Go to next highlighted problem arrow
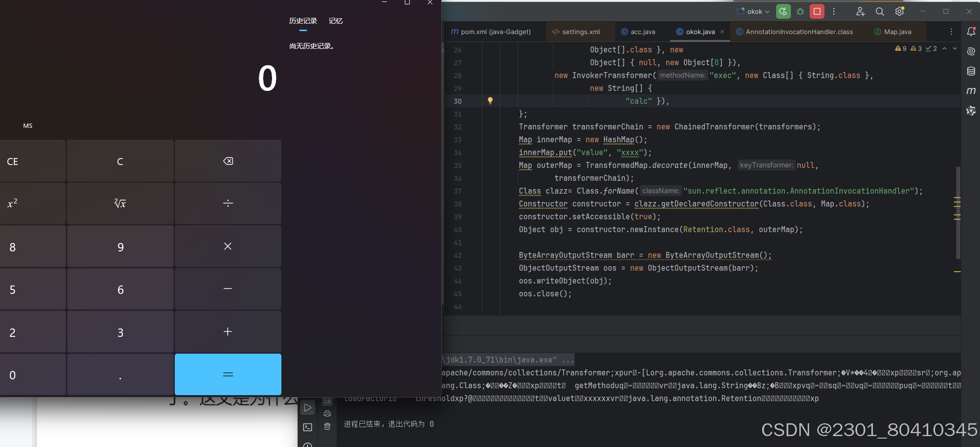The image size is (980, 447). point(955,48)
